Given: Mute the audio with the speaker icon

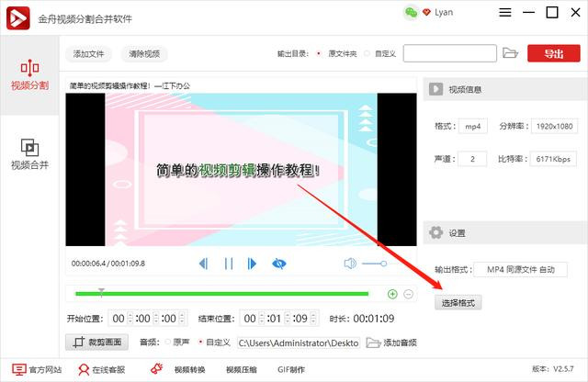Looking at the screenshot, I should 350,264.
